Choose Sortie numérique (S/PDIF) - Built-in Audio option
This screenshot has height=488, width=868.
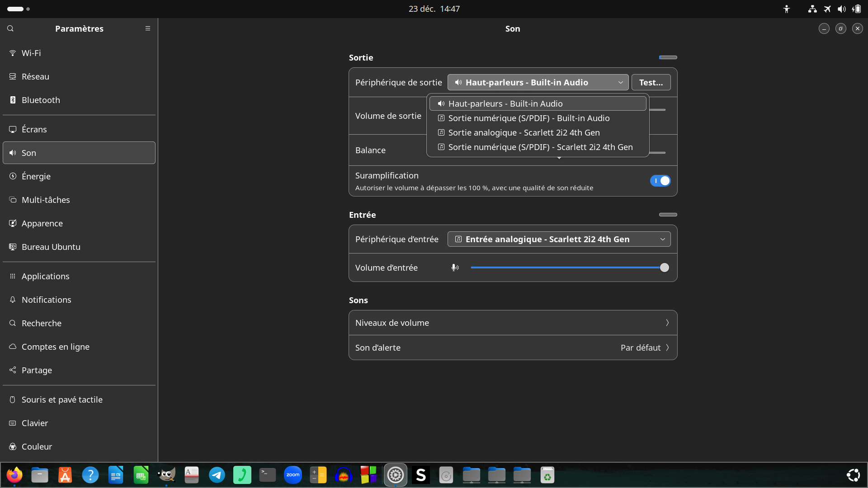528,118
